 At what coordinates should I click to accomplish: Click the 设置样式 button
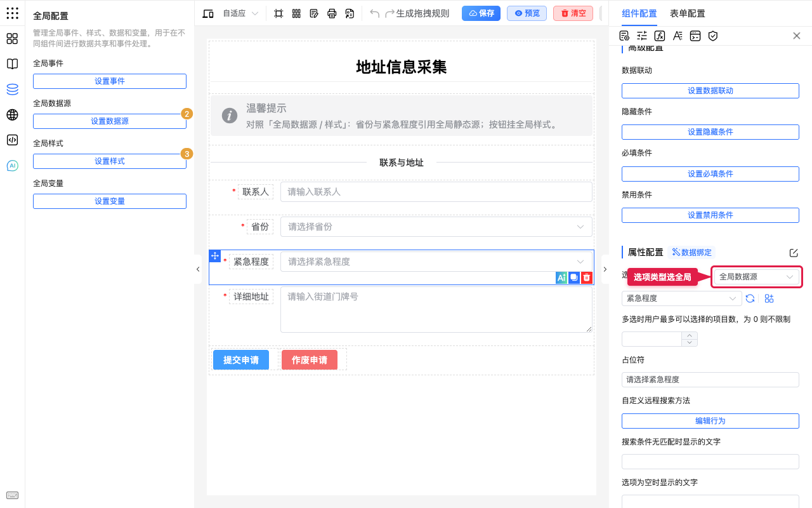coord(110,161)
